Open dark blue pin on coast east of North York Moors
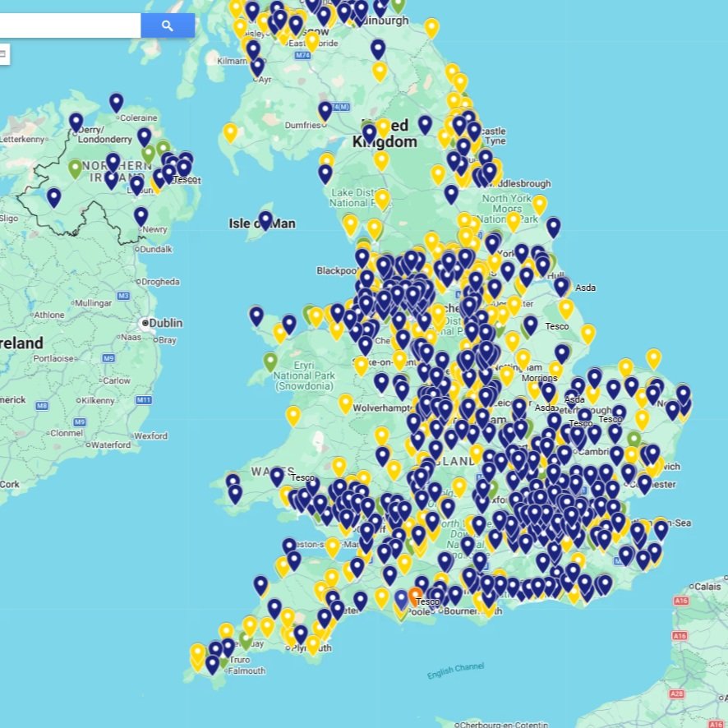Screen dimensions: 728x728 tap(554, 228)
